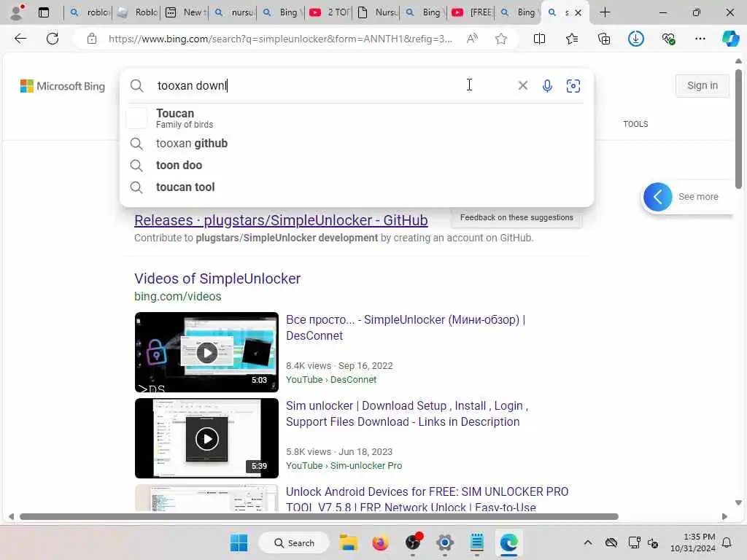Open Notepad from the taskbar
The height and width of the screenshot is (560, 747).
point(477,542)
